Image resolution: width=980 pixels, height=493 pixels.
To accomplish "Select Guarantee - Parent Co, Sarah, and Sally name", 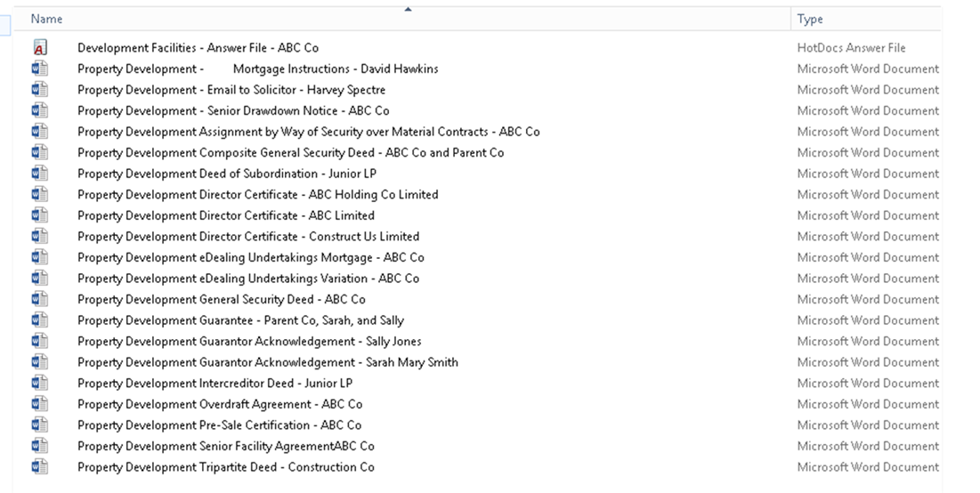I will pyautogui.click(x=240, y=320).
